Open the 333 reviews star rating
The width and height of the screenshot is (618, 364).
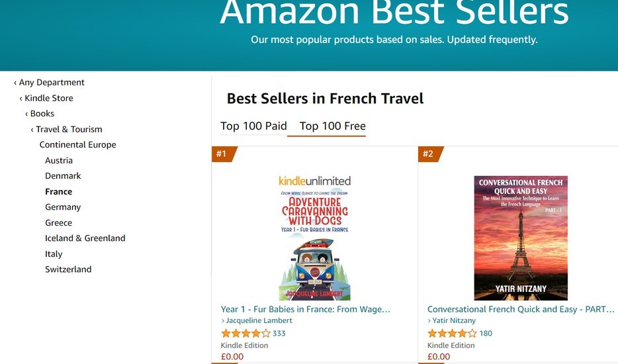click(x=245, y=334)
